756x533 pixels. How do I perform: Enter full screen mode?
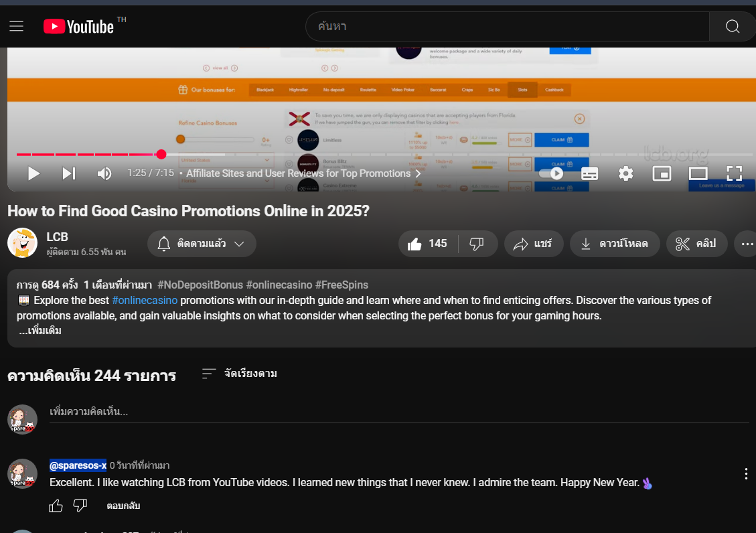(734, 173)
